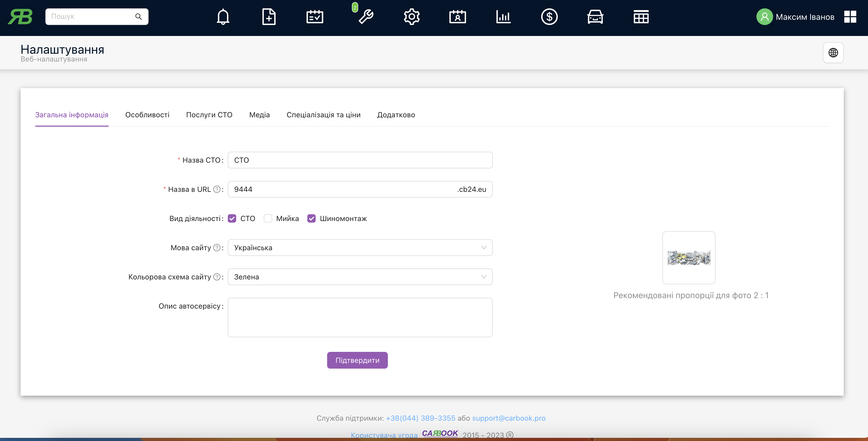Switch to the Послуги СТО tab
Image resolution: width=868 pixels, height=441 pixels.
click(x=209, y=115)
